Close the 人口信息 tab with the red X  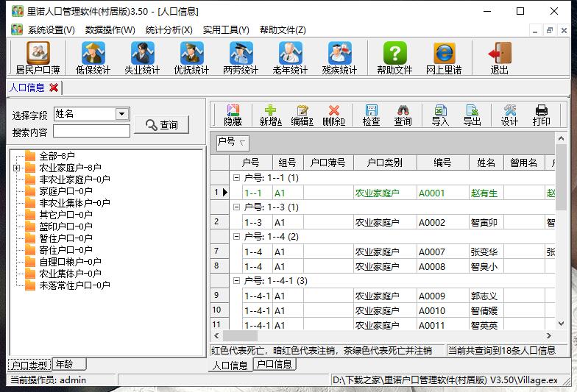54,88
